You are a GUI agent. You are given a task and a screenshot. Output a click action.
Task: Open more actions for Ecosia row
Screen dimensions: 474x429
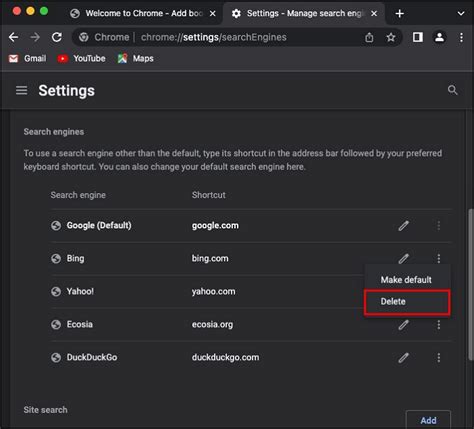pos(439,325)
